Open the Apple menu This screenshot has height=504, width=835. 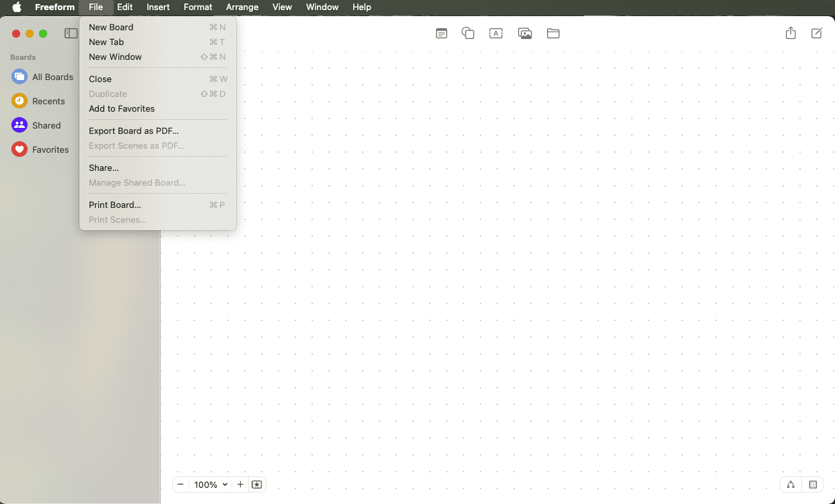[17, 7]
